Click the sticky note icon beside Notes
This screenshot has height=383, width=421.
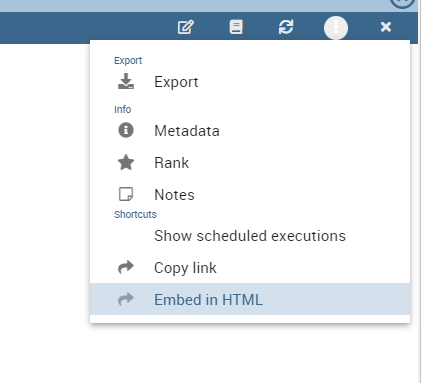(126, 194)
